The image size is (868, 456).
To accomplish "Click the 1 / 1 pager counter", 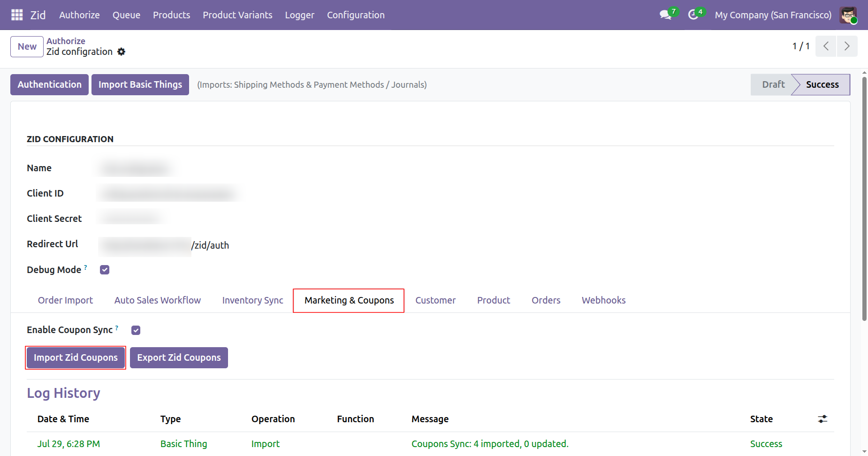I will pyautogui.click(x=801, y=46).
